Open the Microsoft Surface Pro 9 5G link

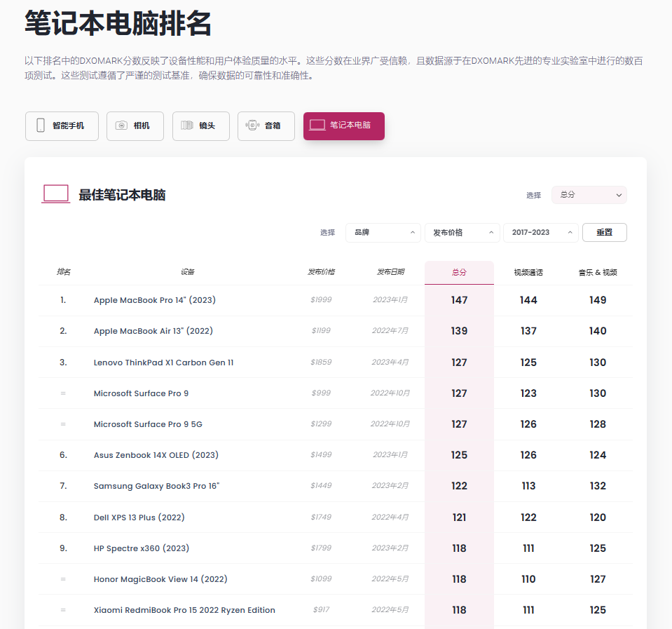(x=147, y=424)
